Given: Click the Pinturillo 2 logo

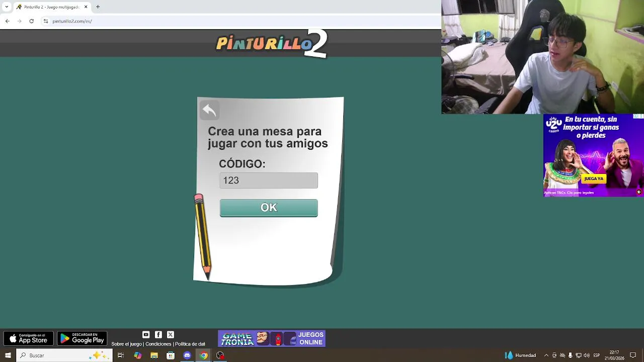Looking at the screenshot, I should (x=272, y=44).
